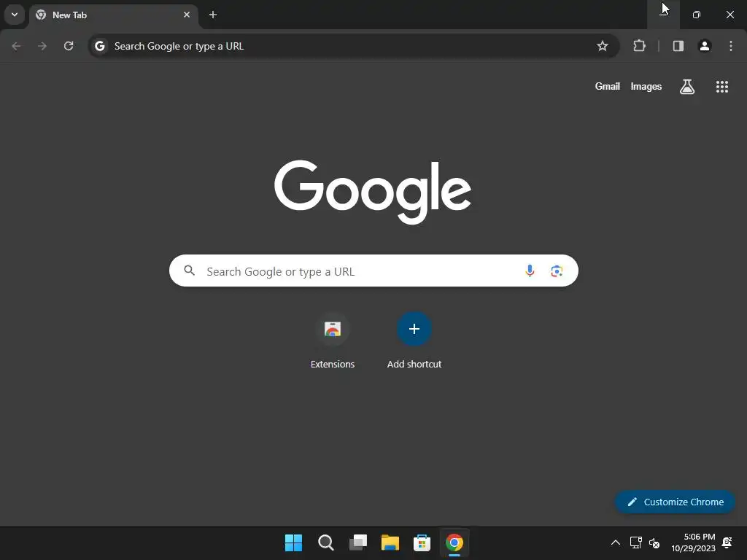Viewport: 747px width, 560px height.
Task: Launch File Explorer from the taskbar
Action: tap(390, 542)
